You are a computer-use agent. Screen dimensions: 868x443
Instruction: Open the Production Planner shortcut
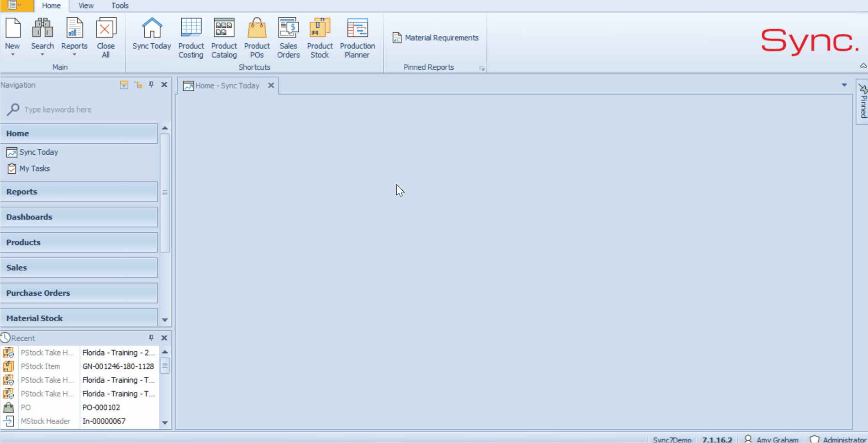click(358, 38)
